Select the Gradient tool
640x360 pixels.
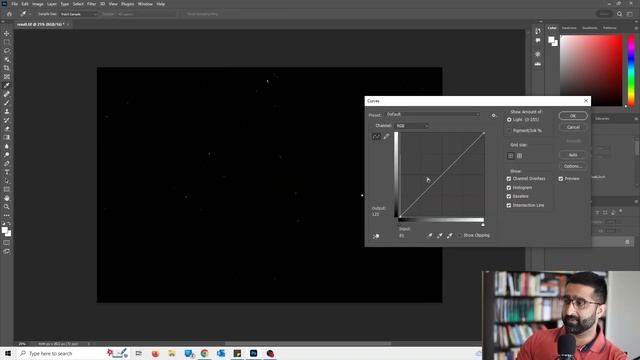click(7, 137)
